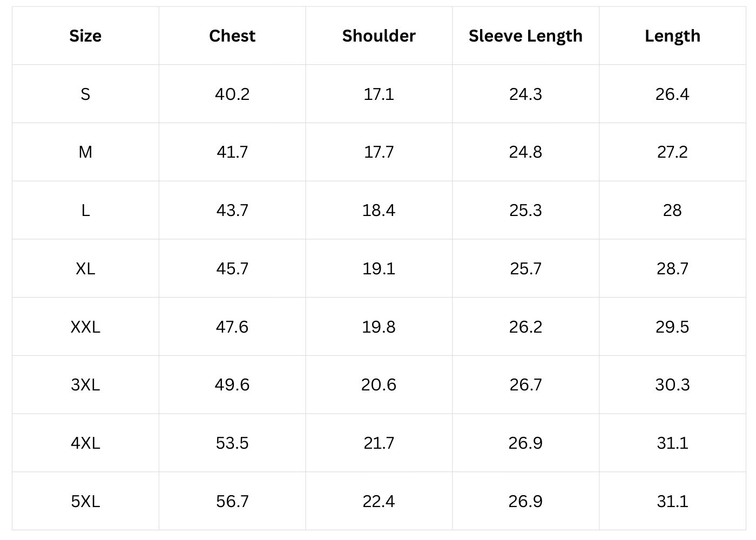Image resolution: width=756 pixels, height=540 pixels.
Task: Select chest value 45.7 in XL row
Action: [x=232, y=268]
